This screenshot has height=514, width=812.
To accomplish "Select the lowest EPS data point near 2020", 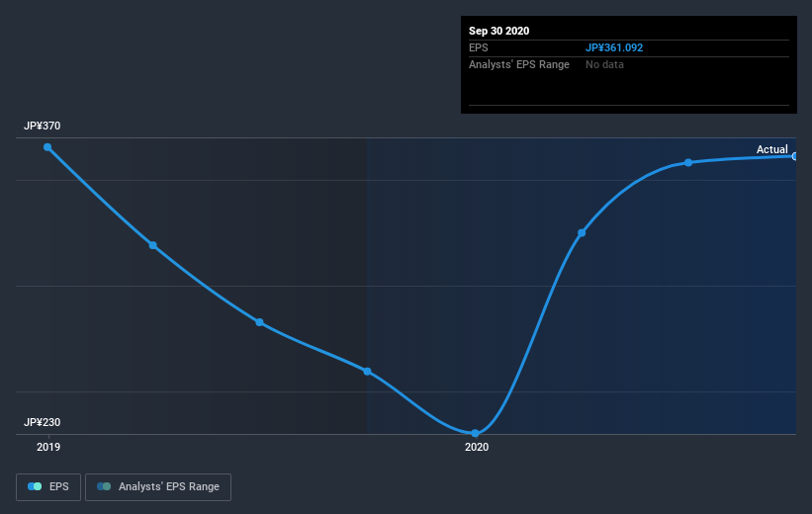I will pos(475,433).
